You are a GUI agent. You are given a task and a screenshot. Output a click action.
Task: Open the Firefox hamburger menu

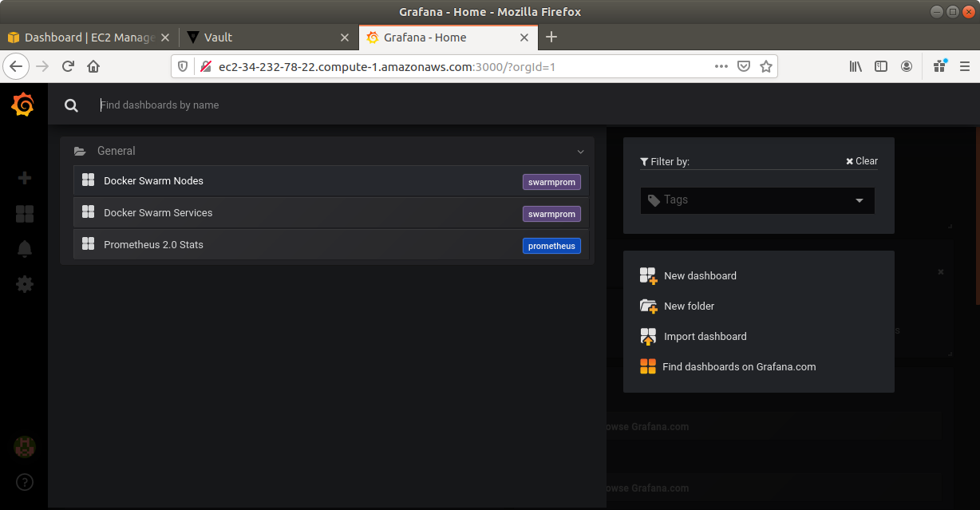tap(965, 66)
